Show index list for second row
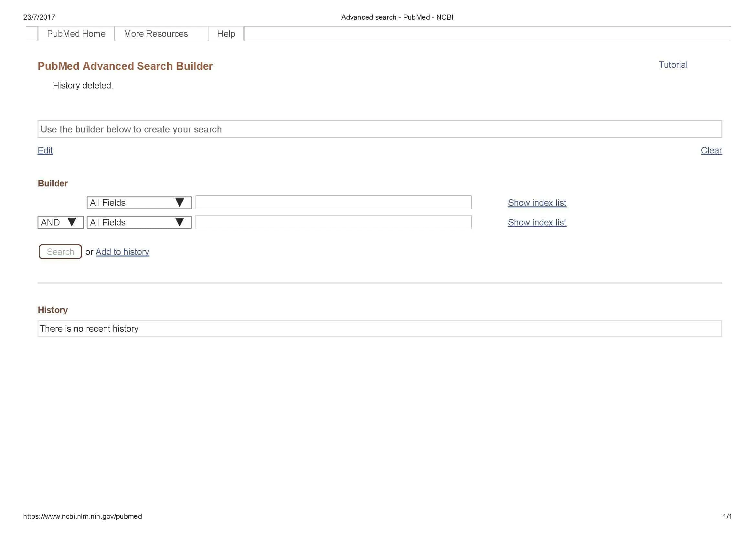756x534 pixels. (x=537, y=222)
